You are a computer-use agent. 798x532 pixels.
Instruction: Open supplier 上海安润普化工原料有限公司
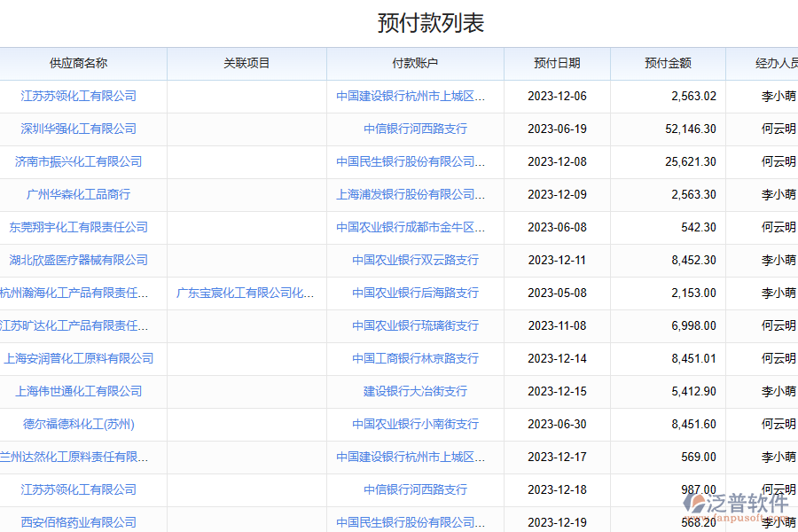(79, 358)
